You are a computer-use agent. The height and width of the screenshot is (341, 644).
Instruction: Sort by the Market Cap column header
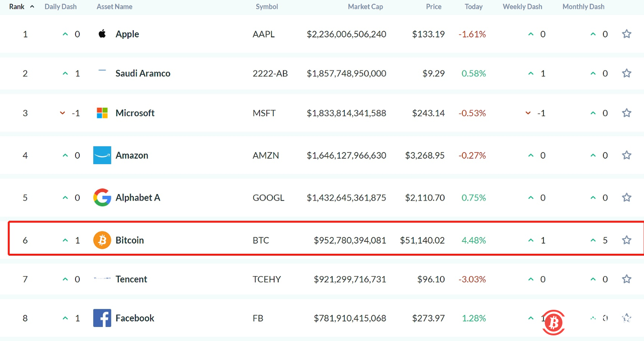pyautogui.click(x=365, y=7)
